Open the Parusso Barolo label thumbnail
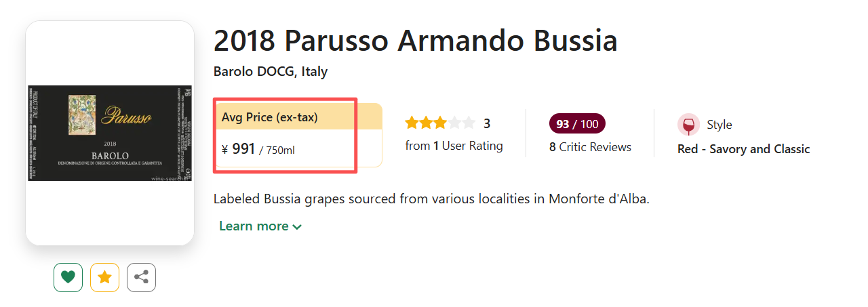This screenshot has height=307, width=868. pyautogui.click(x=110, y=133)
